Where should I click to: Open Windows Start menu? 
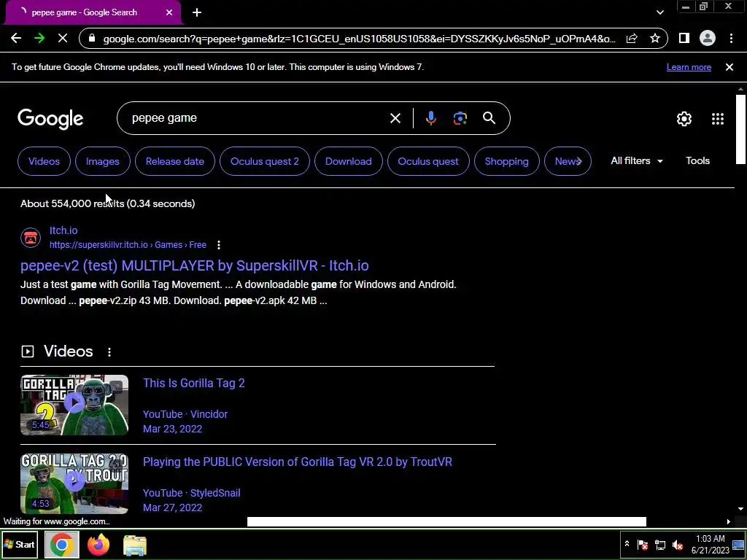[x=20, y=544]
